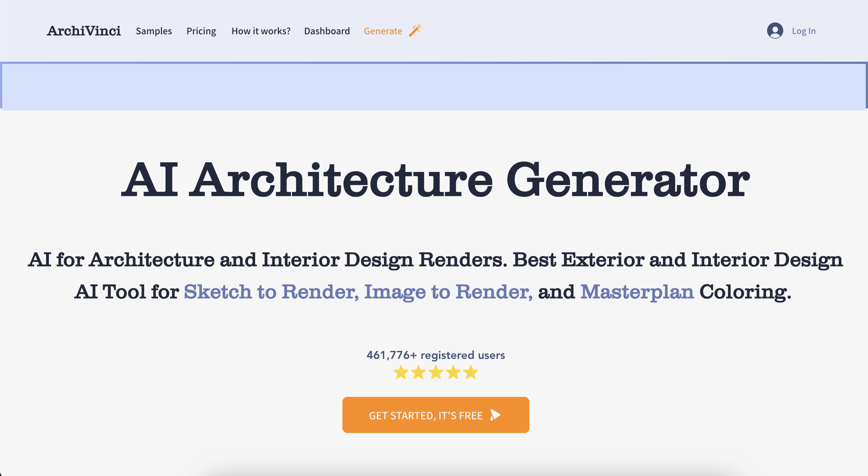
Task: Click the 461,776+ registered users text
Action: 435,355
